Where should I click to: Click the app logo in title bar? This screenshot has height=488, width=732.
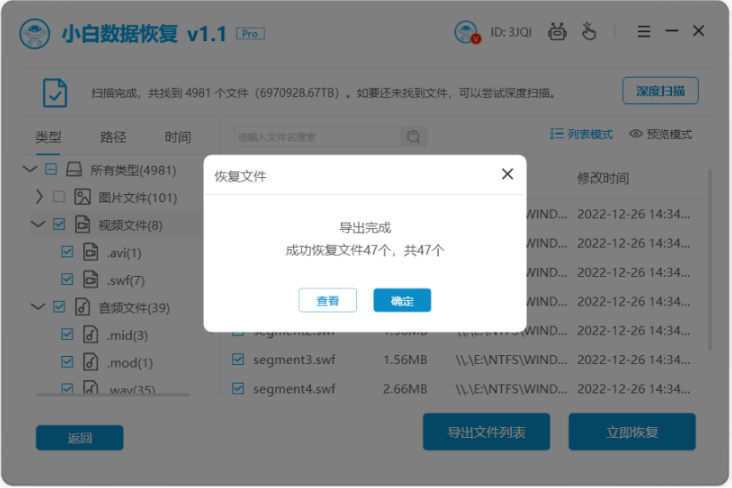[35, 34]
